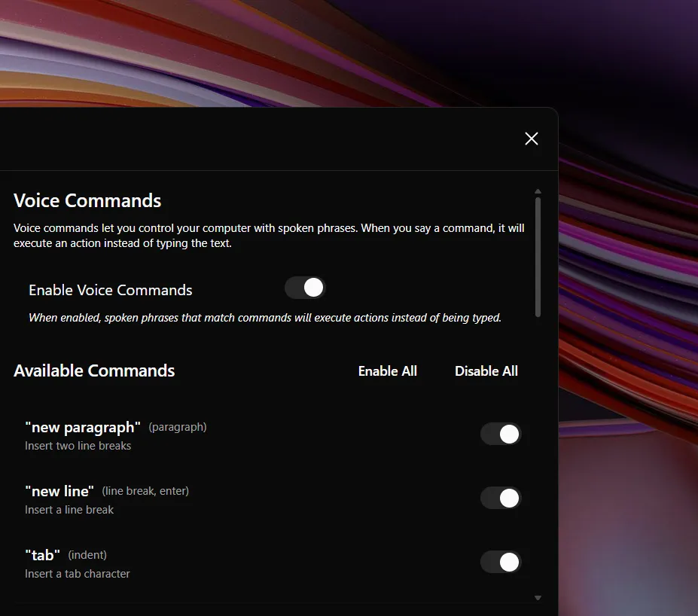Screen dimensions: 698x616
Task: Close the Voice Commands settings panel
Action: pos(531,139)
